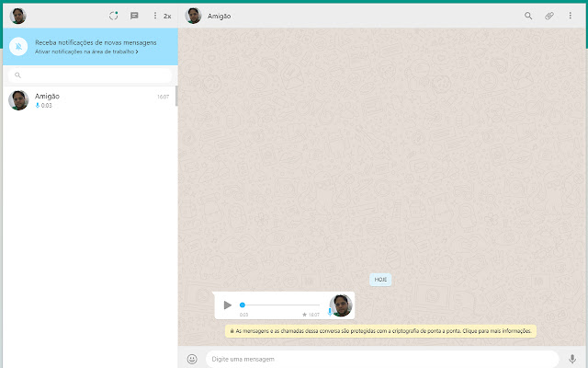
Task: Play the 0:03 voice message
Action: pos(227,305)
